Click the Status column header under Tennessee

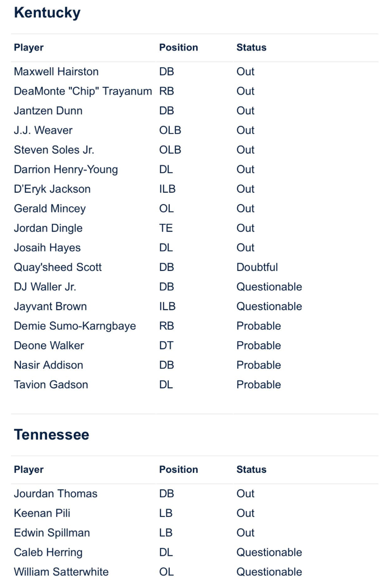point(251,469)
